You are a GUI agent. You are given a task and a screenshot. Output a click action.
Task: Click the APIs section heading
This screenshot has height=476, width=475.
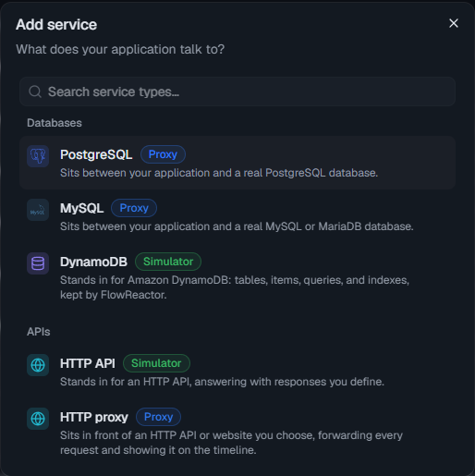tap(39, 332)
